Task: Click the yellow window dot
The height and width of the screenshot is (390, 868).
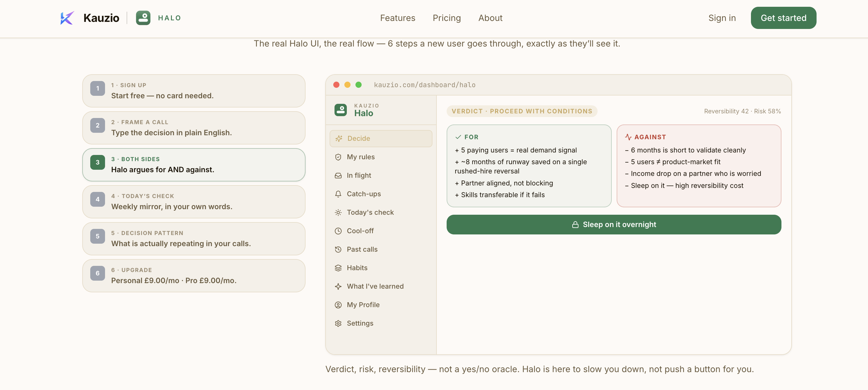Action: 347,85
